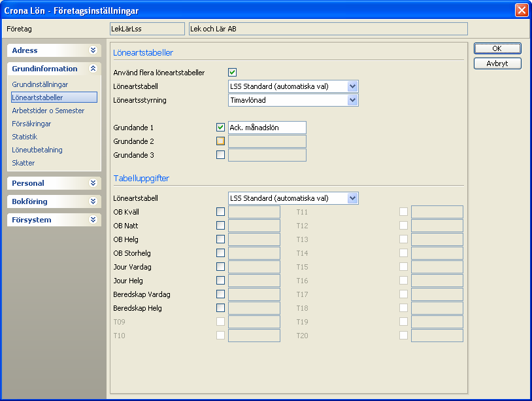This screenshot has height=401, width=532.
Task: Click the Försystem section header
Action: [x=54, y=220]
